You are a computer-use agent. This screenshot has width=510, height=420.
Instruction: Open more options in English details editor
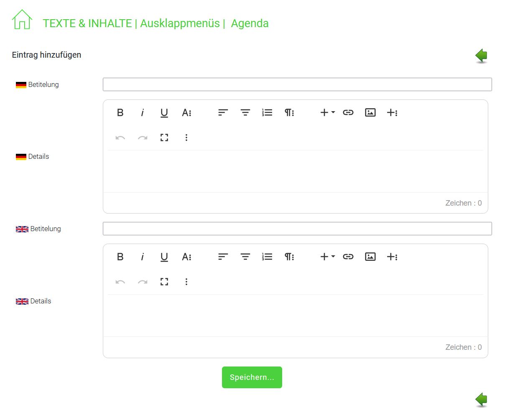point(186,282)
